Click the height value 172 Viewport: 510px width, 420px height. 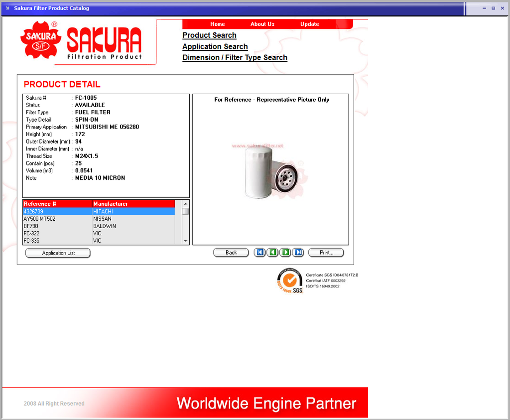(80, 134)
